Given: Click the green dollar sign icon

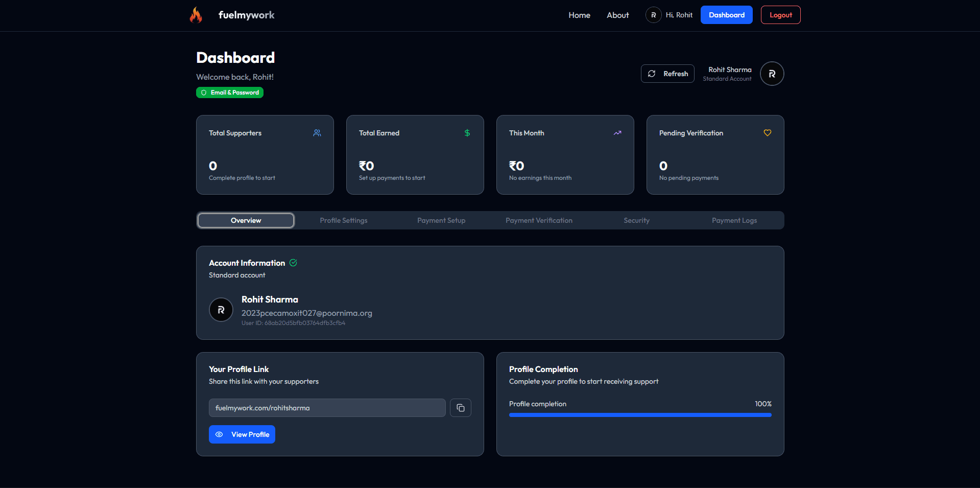Looking at the screenshot, I should click(467, 133).
